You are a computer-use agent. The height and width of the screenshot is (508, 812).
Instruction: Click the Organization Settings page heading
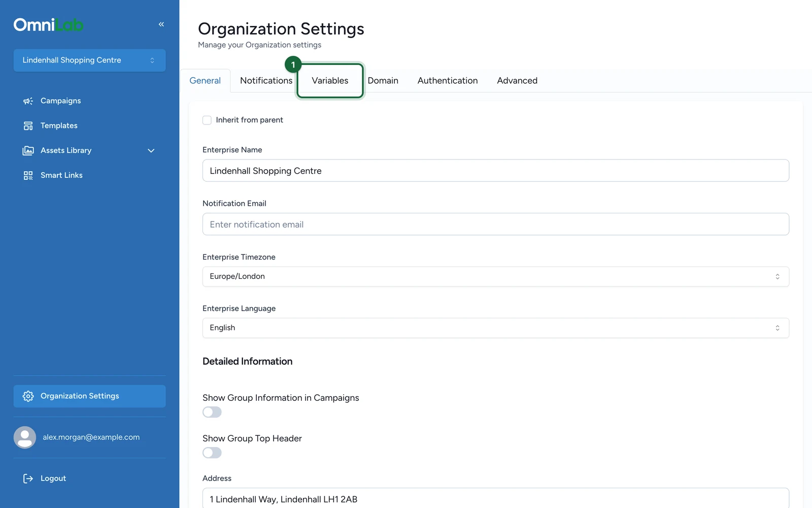coord(281,29)
